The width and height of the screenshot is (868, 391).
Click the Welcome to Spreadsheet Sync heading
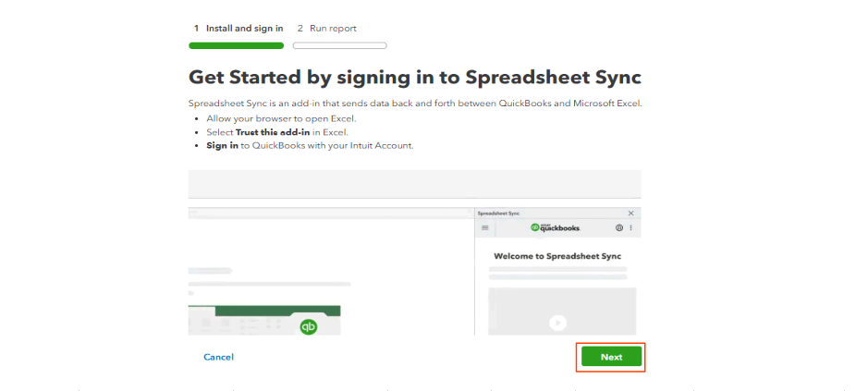tap(557, 256)
